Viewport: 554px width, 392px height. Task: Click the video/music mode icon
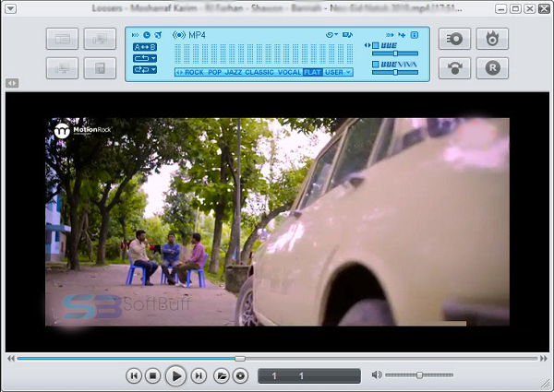348,34
